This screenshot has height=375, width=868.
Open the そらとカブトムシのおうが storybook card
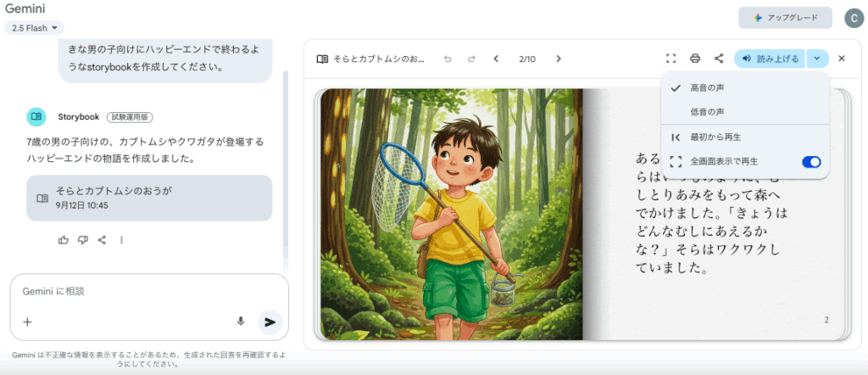click(x=149, y=199)
